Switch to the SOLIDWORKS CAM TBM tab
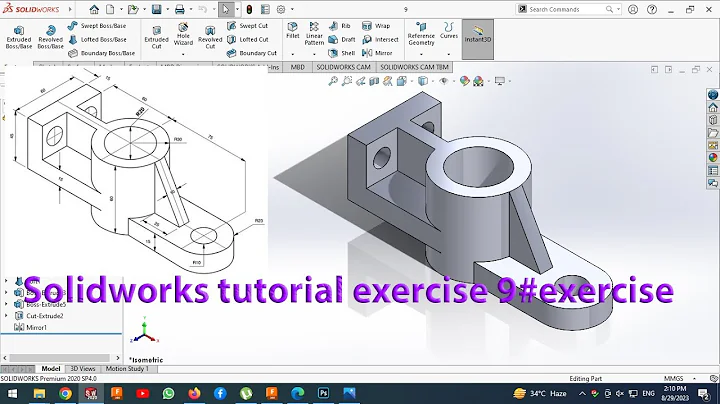The image size is (720, 404). coord(414,67)
